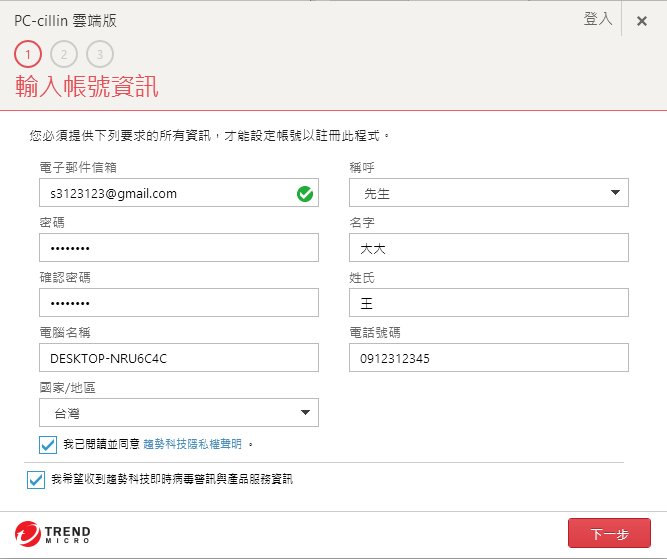Toggle the virus alerts newsletter checkbox
Screen dimensions: 667x559
[x=37, y=480]
